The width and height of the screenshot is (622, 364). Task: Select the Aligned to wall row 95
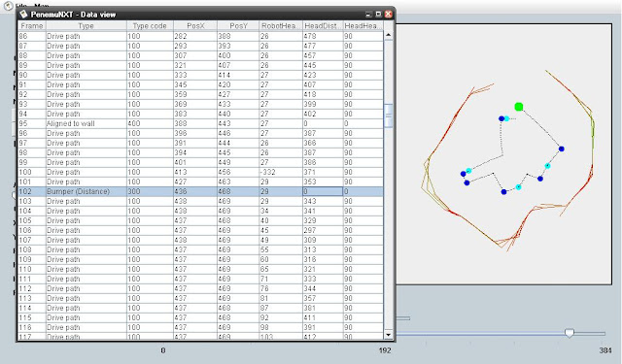tap(201, 123)
